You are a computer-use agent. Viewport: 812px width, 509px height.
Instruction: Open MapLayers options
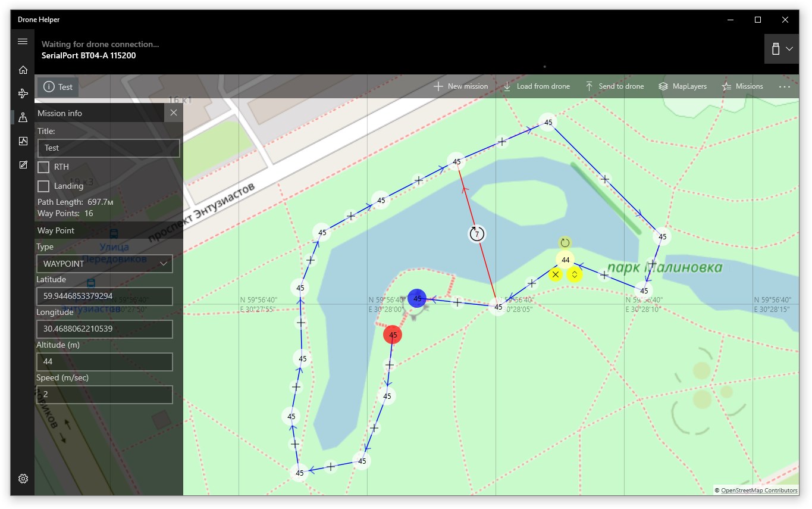682,86
